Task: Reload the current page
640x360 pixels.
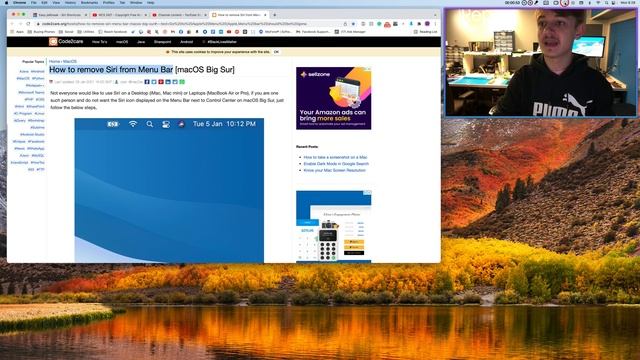Action: [x=28, y=24]
